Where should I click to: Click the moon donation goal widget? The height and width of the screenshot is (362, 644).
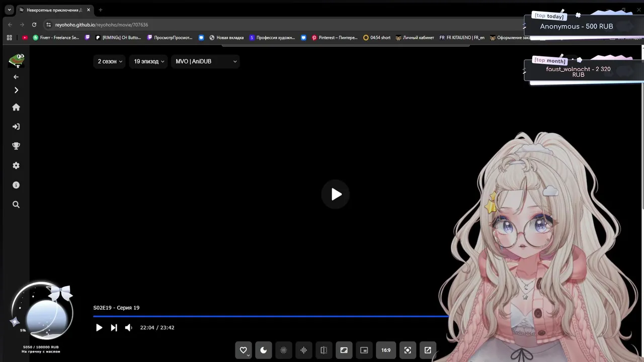(x=42, y=312)
